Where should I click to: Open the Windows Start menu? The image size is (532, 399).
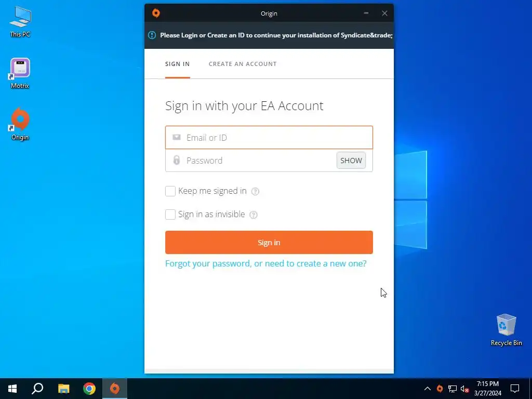[x=12, y=389]
